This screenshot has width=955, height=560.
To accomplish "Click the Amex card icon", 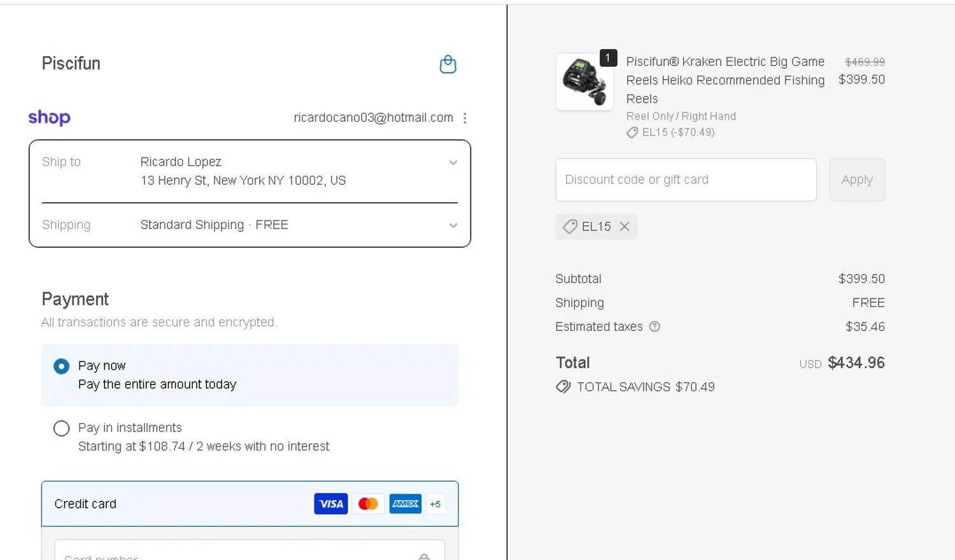I will [x=406, y=504].
